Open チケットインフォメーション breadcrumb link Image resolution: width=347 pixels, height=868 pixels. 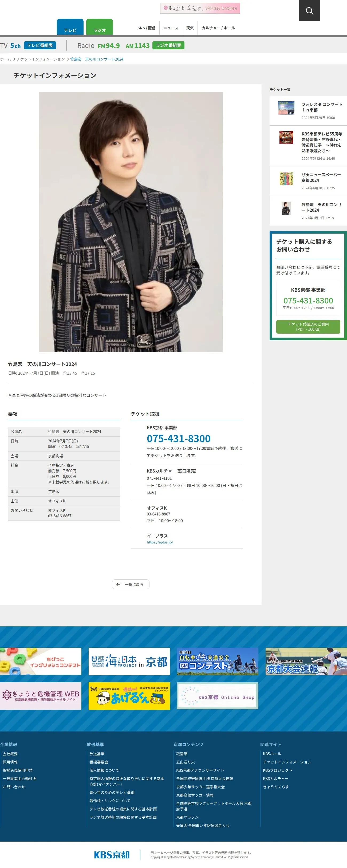click(41, 59)
